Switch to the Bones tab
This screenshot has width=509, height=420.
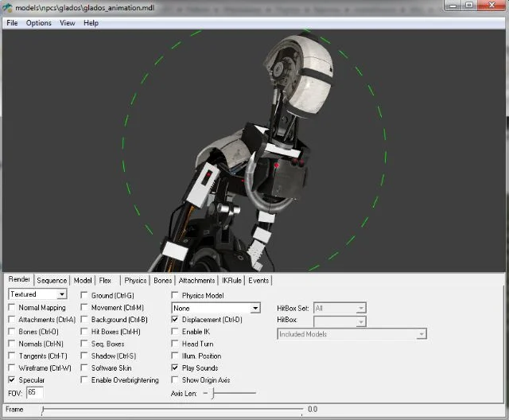coord(162,281)
